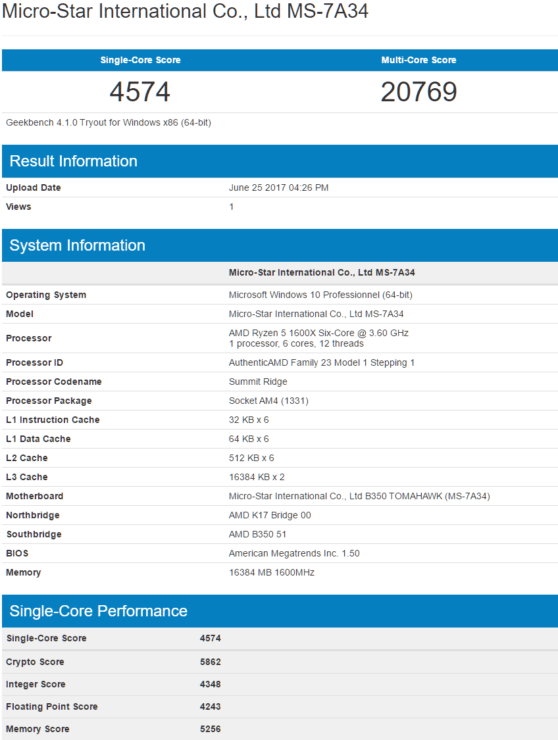Select the multi-core score value 20769
558x740 pixels.
click(419, 92)
